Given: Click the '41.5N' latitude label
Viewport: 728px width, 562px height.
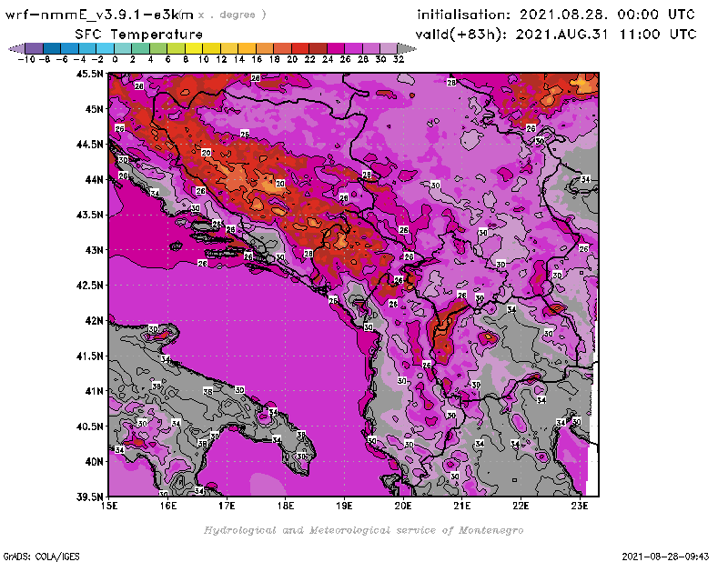Looking at the screenshot, I should click(x=89, y=356).
